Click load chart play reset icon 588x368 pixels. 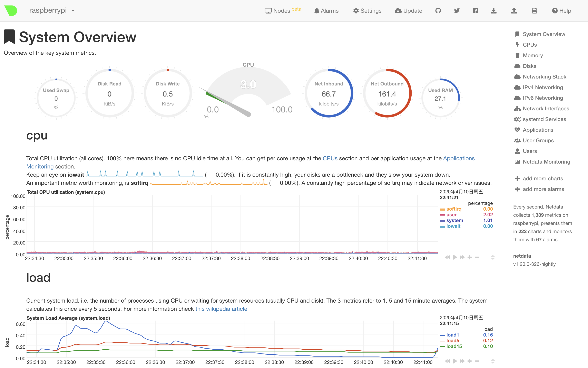tap(455, 361)
